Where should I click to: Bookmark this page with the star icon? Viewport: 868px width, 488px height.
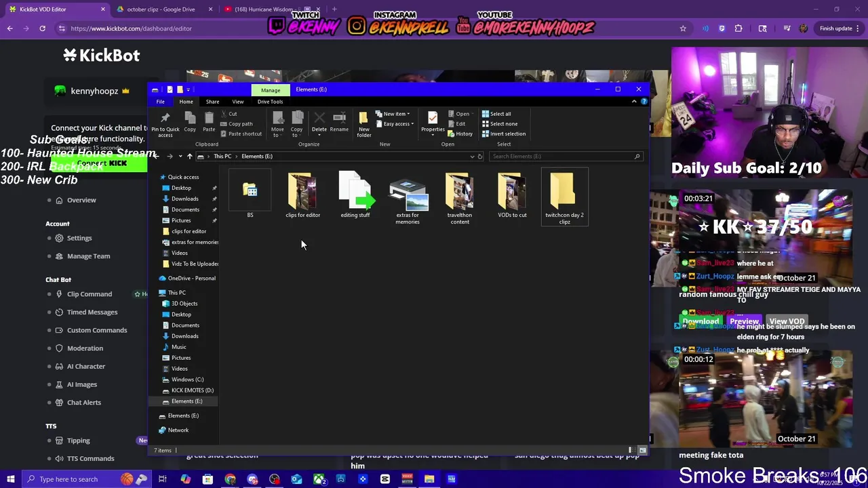pyautogui.click(x=683, y=28)
